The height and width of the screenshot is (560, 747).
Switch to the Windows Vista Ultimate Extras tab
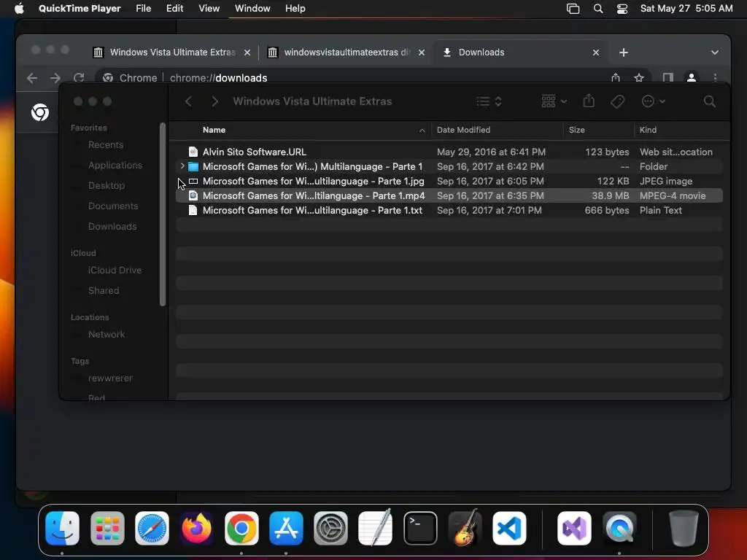171,52
